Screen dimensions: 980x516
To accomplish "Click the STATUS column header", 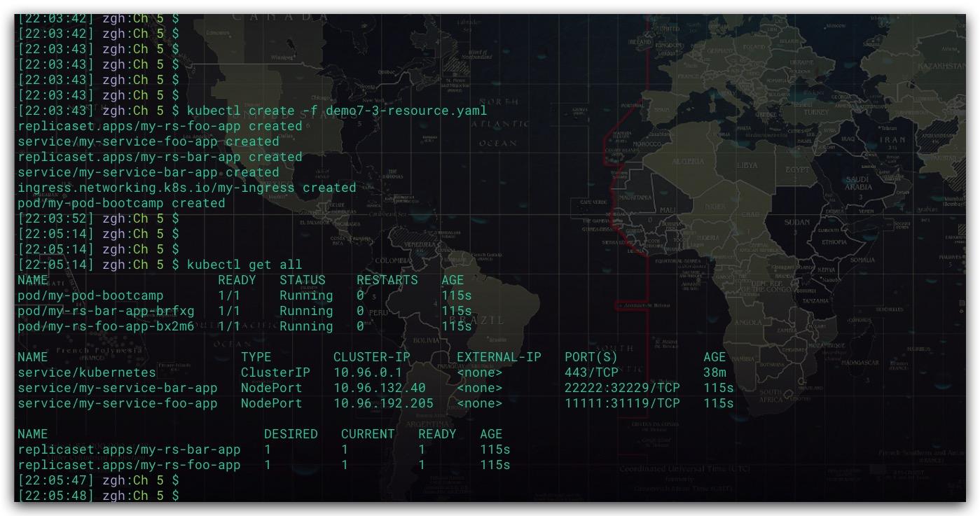I will pyautogui.click(x=303, y=280).
